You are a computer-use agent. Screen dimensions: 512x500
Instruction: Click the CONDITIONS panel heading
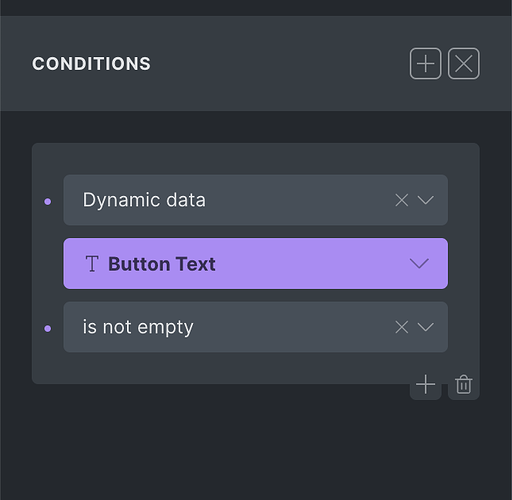pyautogui.click(x=91, y=63)
